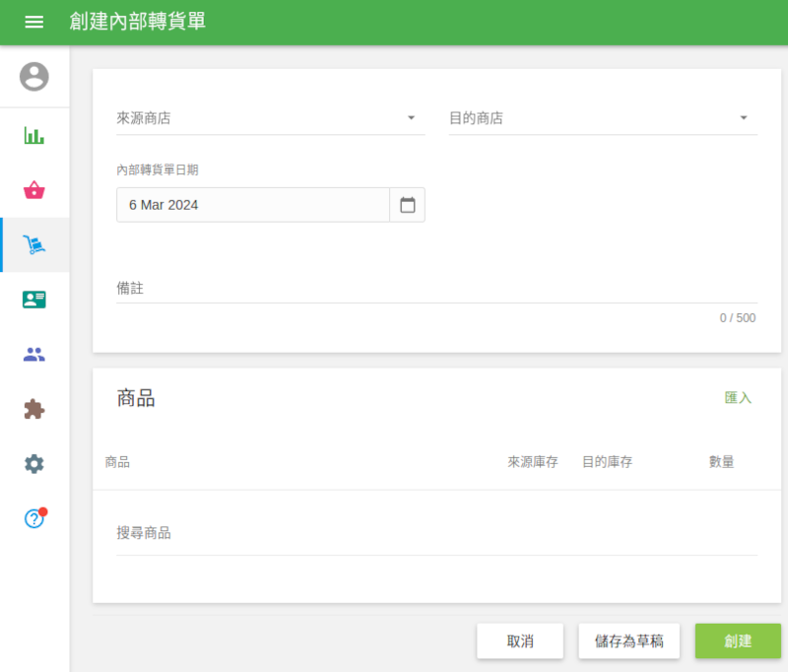Click the 儲存為草稿 save draft button

coord(629,641)
